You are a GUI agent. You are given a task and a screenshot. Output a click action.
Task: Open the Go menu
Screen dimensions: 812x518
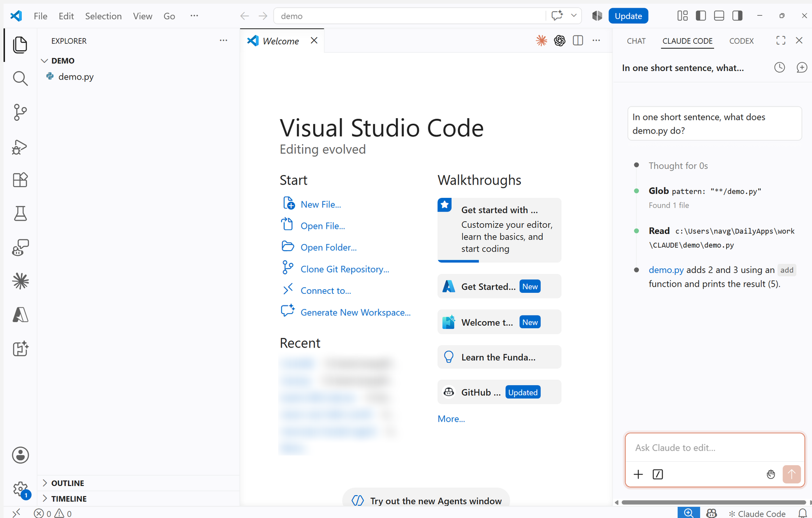click(x=170, y=16)
